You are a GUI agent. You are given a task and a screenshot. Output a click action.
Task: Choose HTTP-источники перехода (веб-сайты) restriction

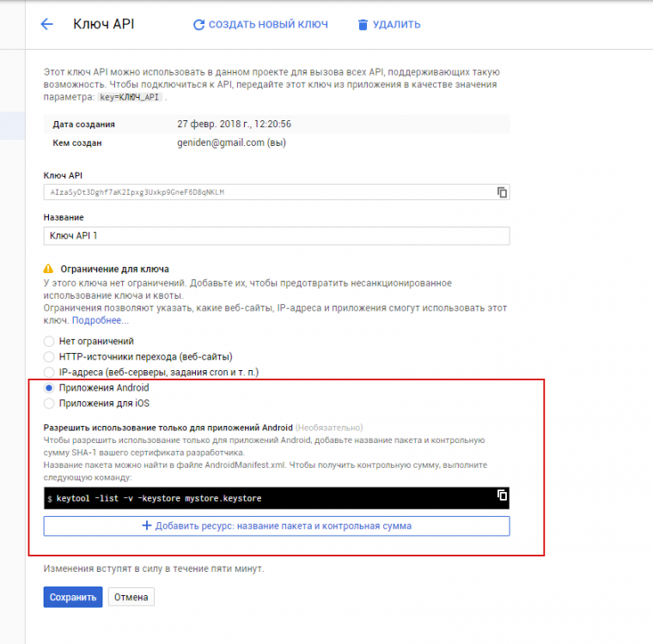click(49, 356)
